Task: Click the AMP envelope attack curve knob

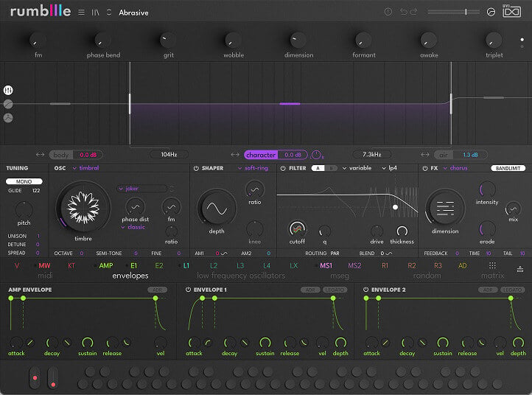Action: pyautogui.click(x=30, y=343)
